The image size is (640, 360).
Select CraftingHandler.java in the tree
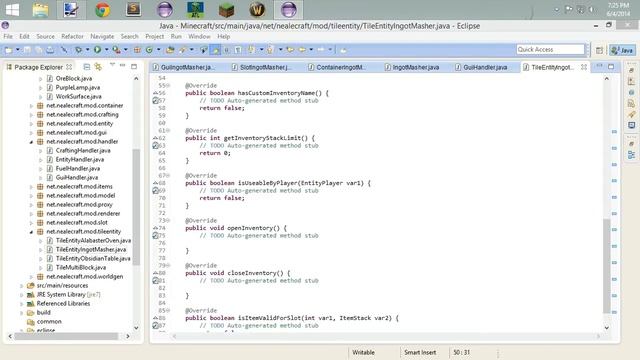tap(83, 151)
